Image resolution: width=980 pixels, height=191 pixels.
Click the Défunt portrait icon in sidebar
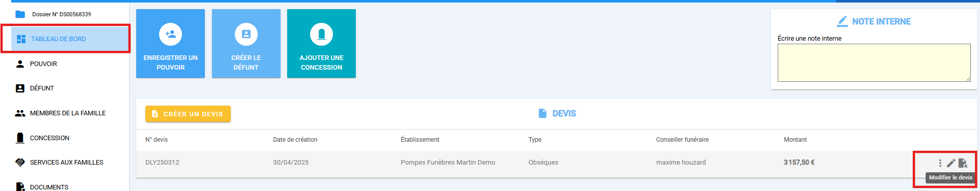point(20,88)
